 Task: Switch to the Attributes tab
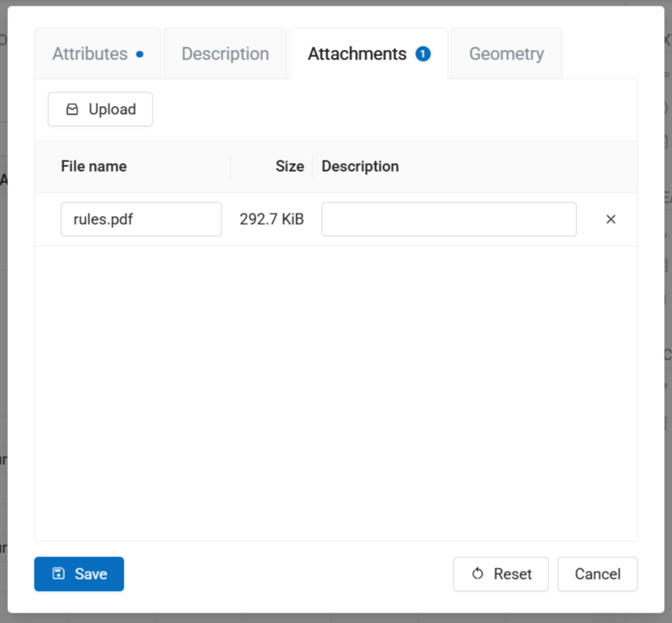90,54
